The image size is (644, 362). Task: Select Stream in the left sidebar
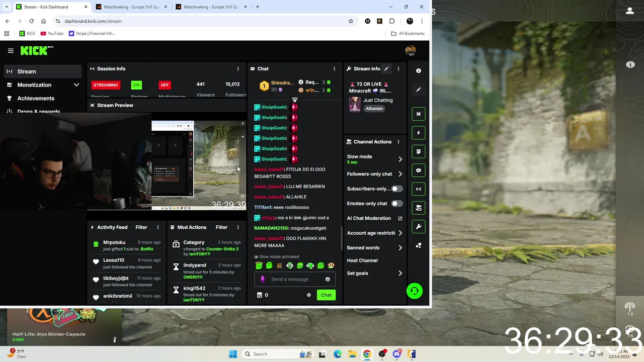(43, 71)
